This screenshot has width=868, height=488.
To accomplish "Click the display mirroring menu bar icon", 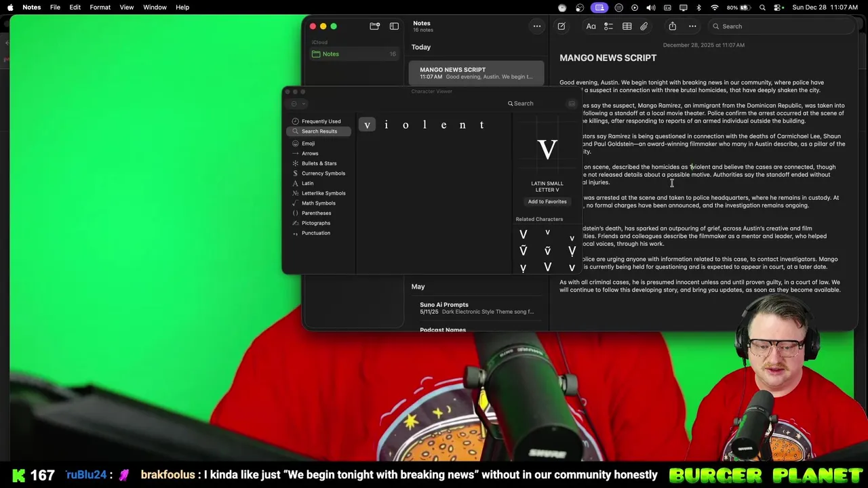I will [x=684, y=7].
